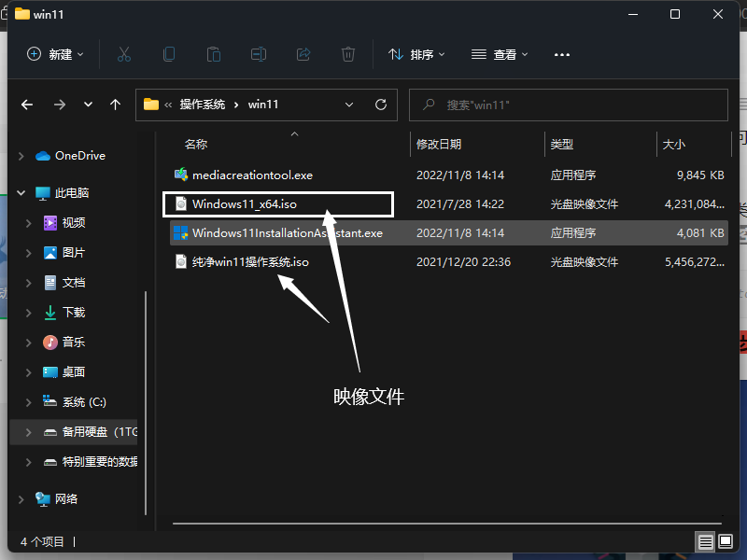The width and height of the screenshot is (747, 560).
Task: Open address bar history dropdown
Action: pos(349,105)
